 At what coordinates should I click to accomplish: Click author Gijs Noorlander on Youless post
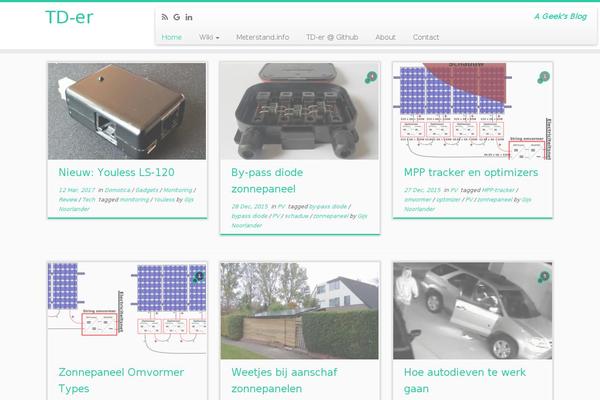126,204
